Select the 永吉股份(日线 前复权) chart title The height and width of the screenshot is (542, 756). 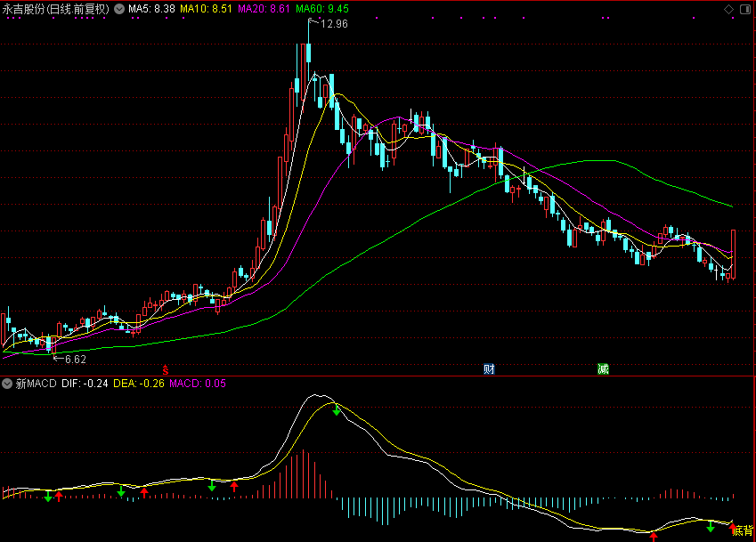[57, 9]
